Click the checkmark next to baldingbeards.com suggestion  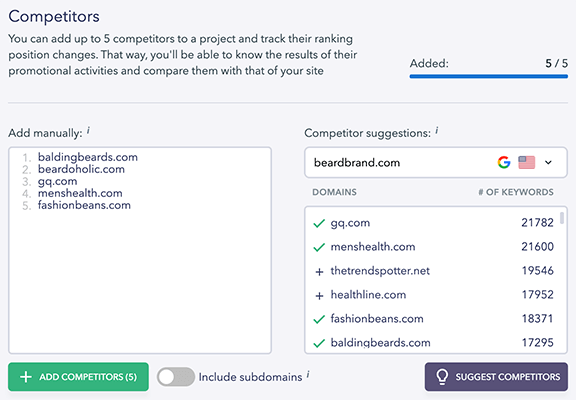319,343
